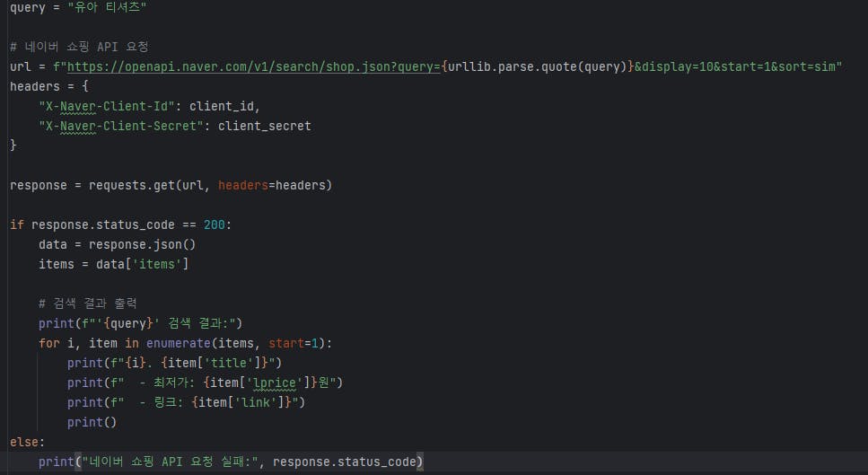This screenshot has width=868, height=475.
Task: Click the requests.get call
Action: (x=210, y=185)
